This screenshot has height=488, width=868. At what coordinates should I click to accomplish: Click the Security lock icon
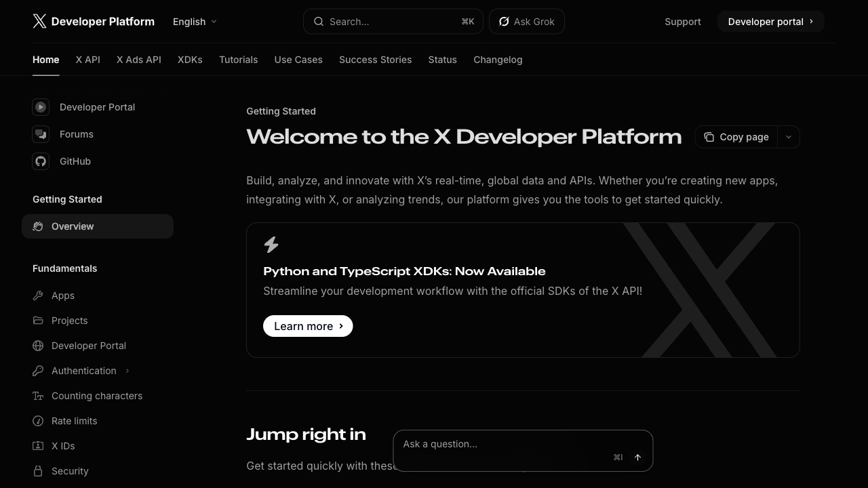pos(38,471)
